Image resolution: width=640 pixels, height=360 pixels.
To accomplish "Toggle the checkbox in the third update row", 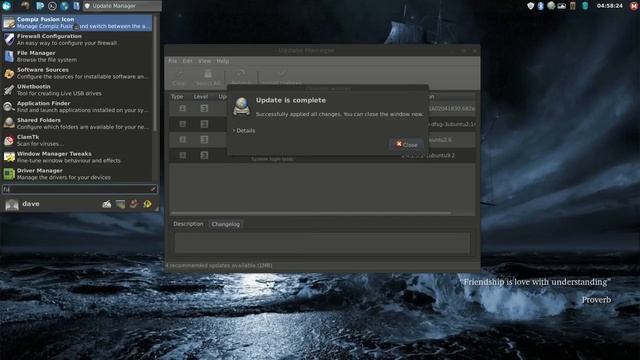I will (182, 140).
